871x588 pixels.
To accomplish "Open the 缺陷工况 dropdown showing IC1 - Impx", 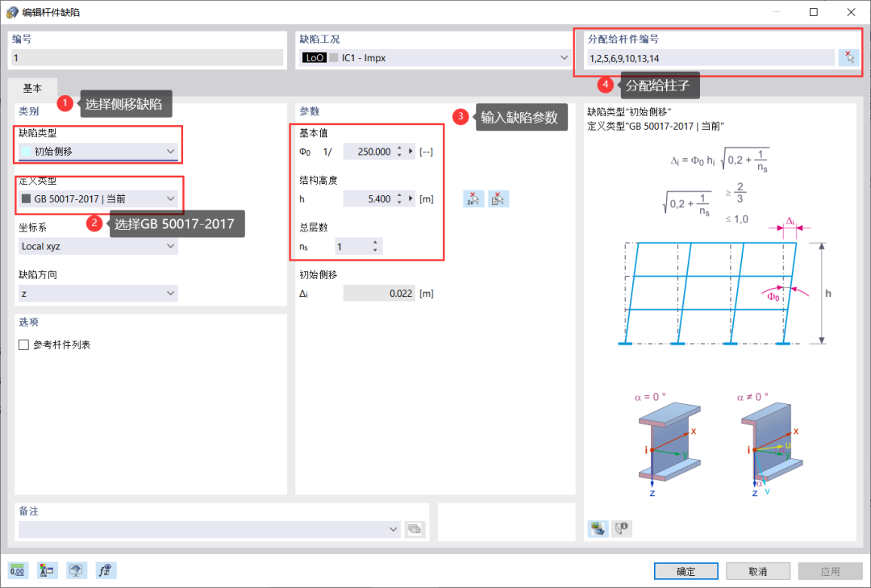I will pos(435,58).
